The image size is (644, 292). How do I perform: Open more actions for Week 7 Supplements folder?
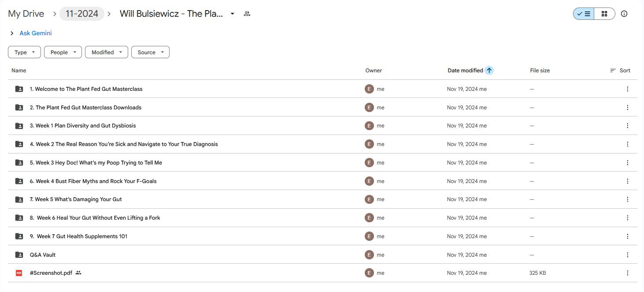628,236
